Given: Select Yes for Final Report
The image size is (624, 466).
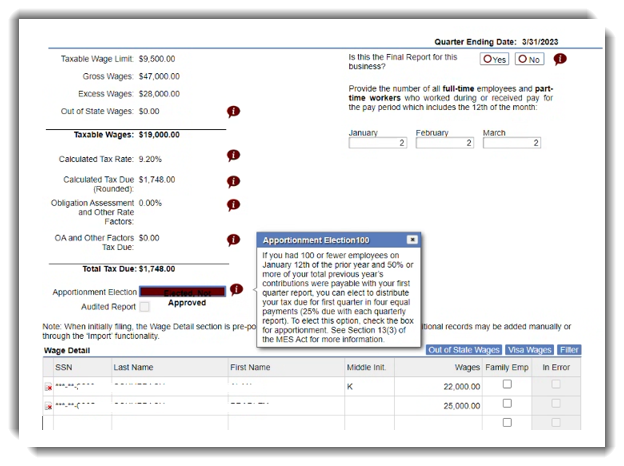Looking at the screenshot, I should pos(494,59).
